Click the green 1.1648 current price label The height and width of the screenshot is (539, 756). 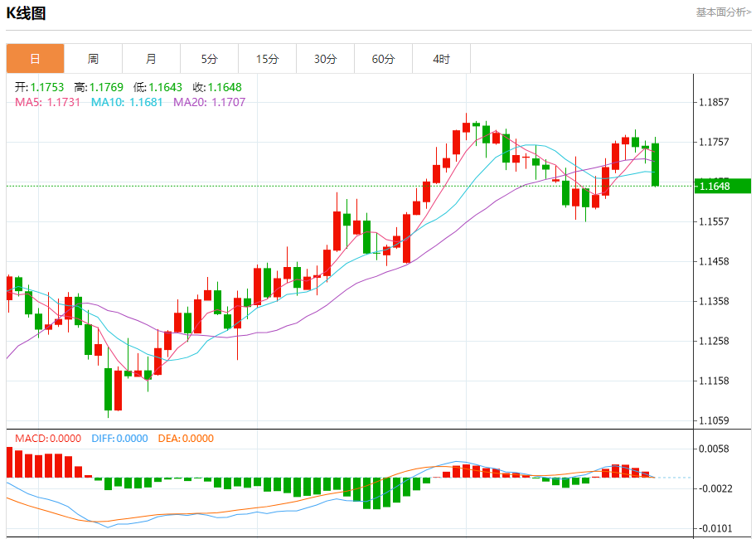723,186
